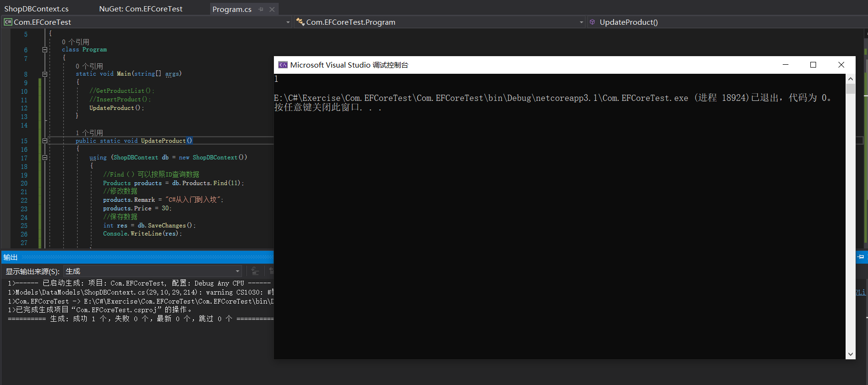This screenshot has height=385, width=868.
Task: Click the debug console title text
Action: (x=349, y=65)
